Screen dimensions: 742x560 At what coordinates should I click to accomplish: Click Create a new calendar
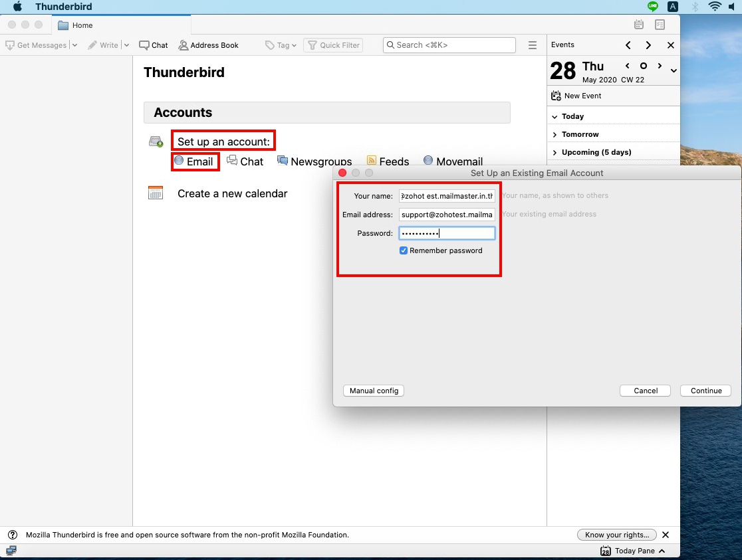[x=232, y=193]
